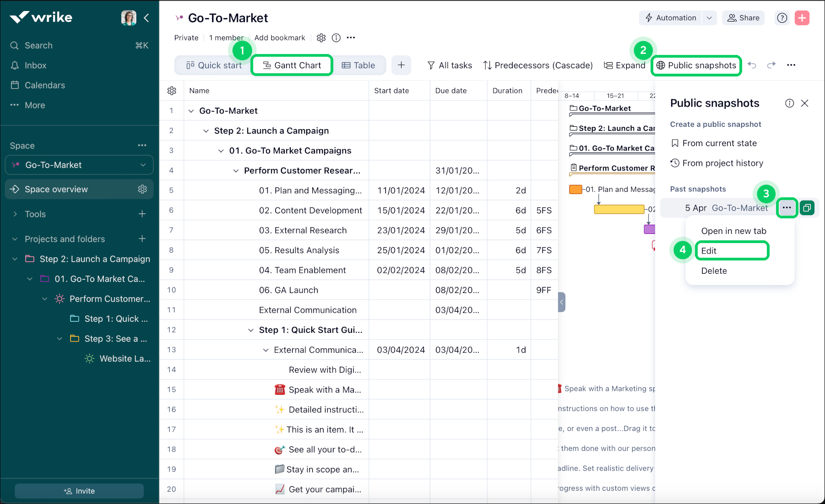Choose Delete from snapshot menu

714,271
